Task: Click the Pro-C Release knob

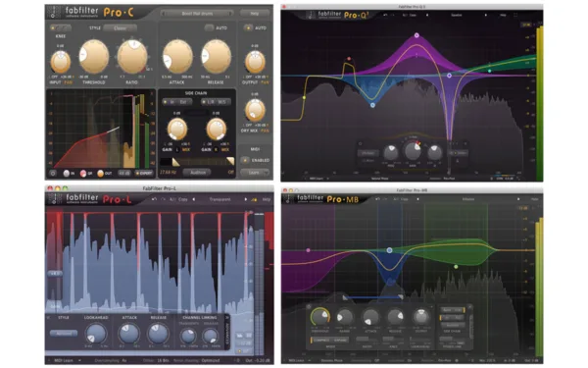Action: coord(216,57)
